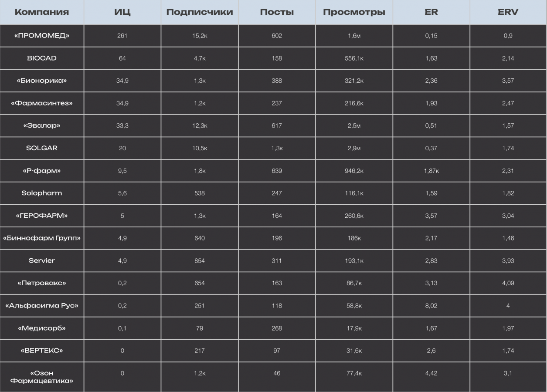Select the 4,09 ERV value for «Петровакс»

click(x=508, y=283)
